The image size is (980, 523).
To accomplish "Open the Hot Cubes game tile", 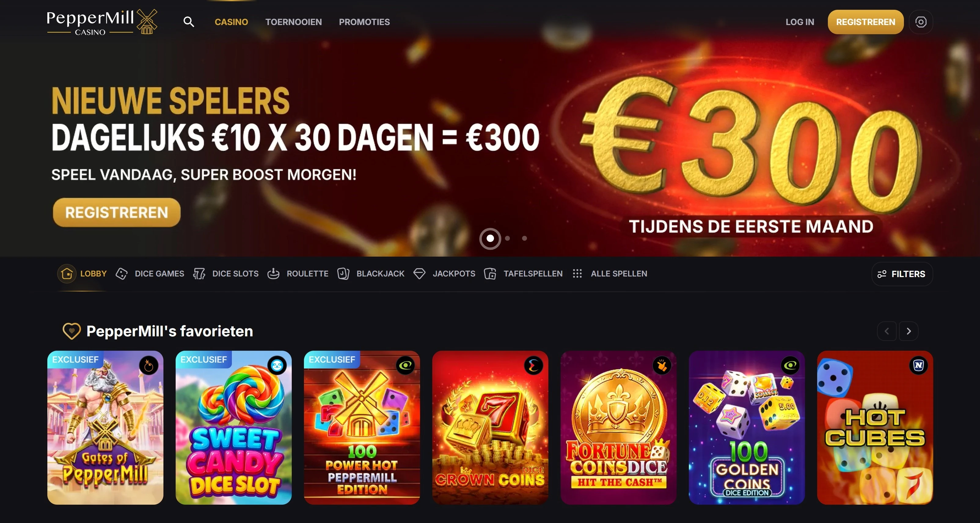I will 875,427.
